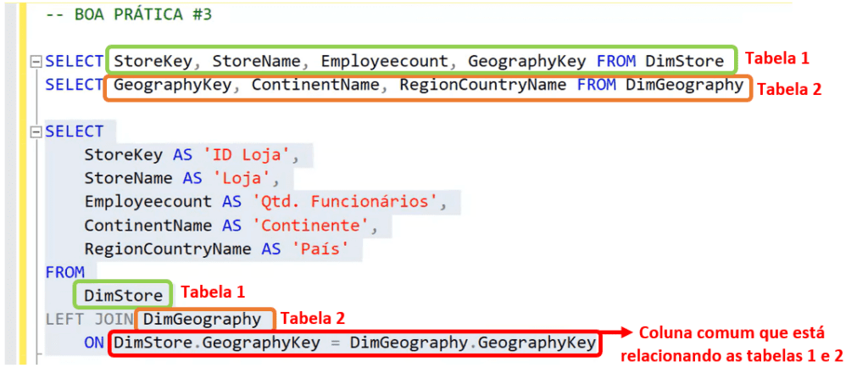868x379 pixels.
Task: Click the 'Loja' alias string
Action: (x=242, y=178)
